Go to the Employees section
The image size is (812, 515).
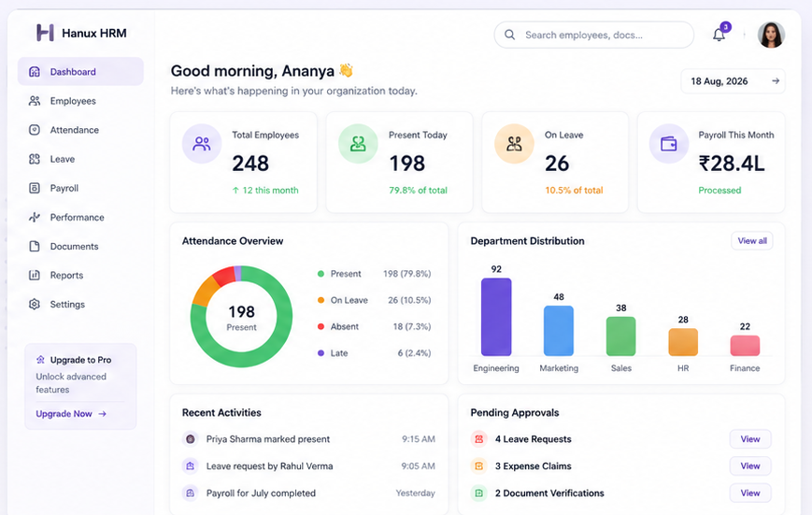pos(80,101)
